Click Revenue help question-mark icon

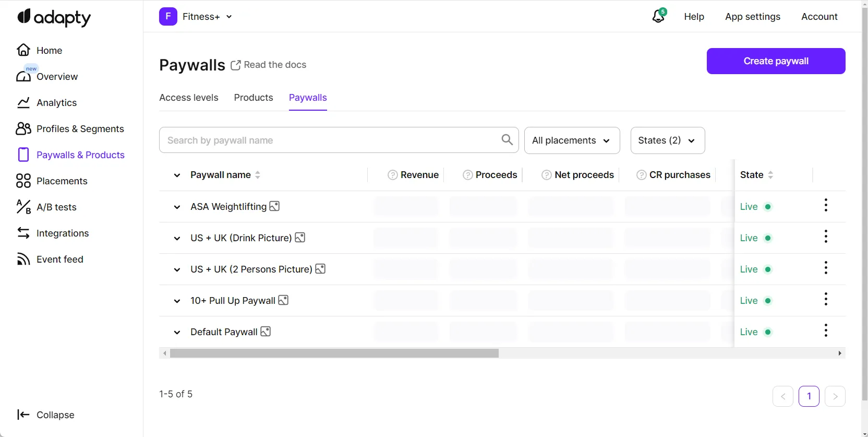pyautogui.click(x=392, y=175)
